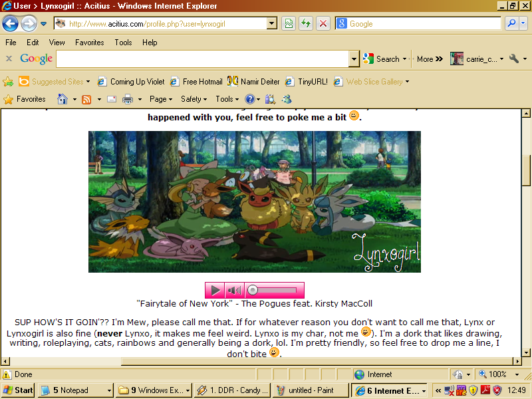Viewport: 532px width, 399px height.
Task: Open the Safety dropdown menu
Action: click(194, 99)
